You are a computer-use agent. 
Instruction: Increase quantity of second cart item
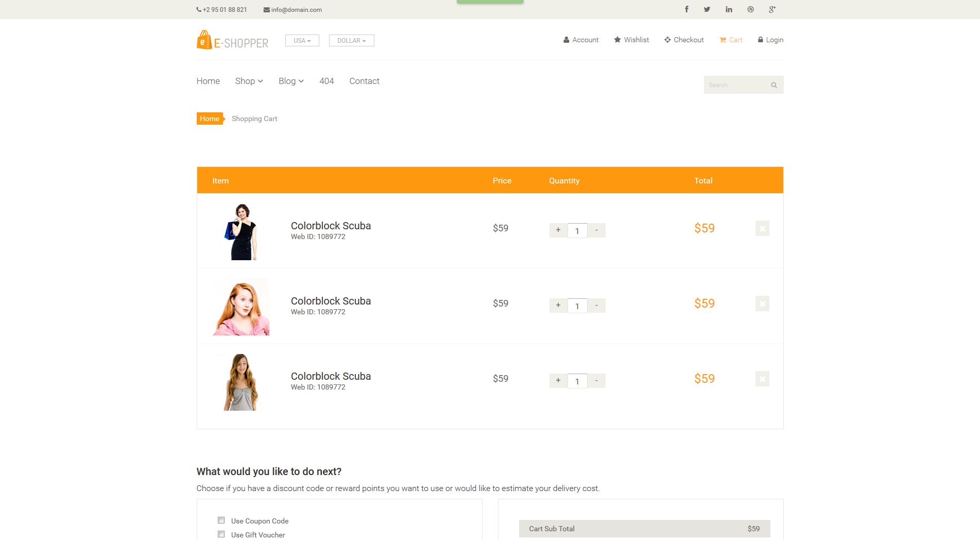[558, 305]
